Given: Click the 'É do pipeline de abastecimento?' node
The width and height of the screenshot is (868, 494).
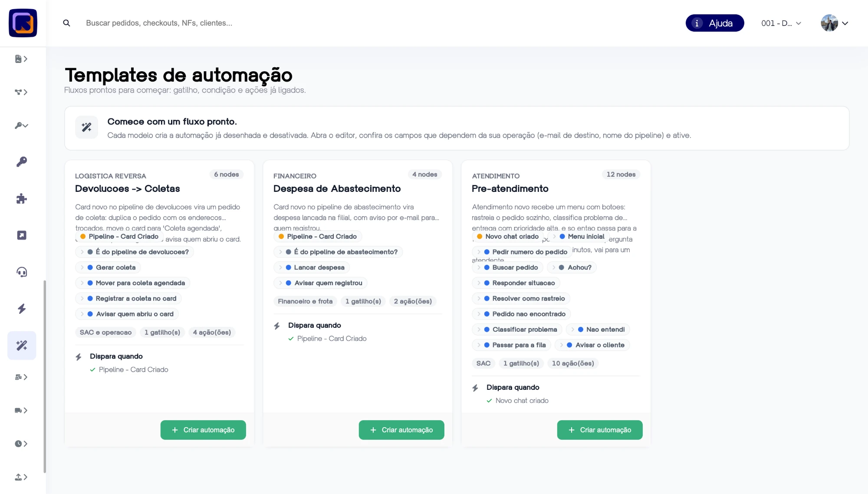Looking at the screenshot, I should (x=338, y=252).
